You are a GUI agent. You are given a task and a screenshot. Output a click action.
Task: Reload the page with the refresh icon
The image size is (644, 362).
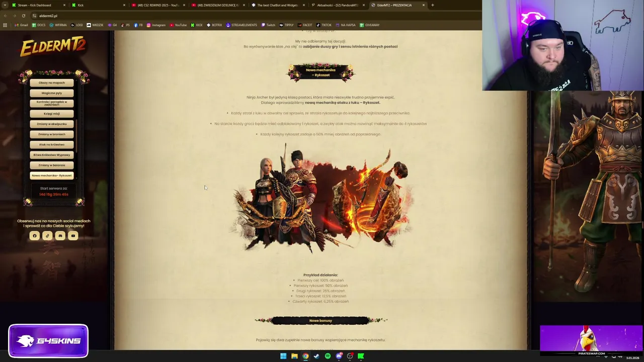pos(23,16)
